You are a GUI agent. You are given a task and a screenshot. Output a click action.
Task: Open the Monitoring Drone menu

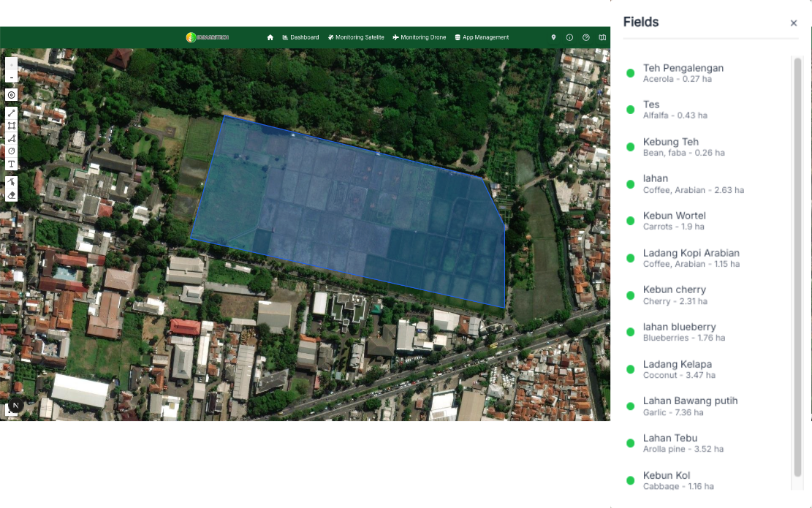(x=420, y=37)
